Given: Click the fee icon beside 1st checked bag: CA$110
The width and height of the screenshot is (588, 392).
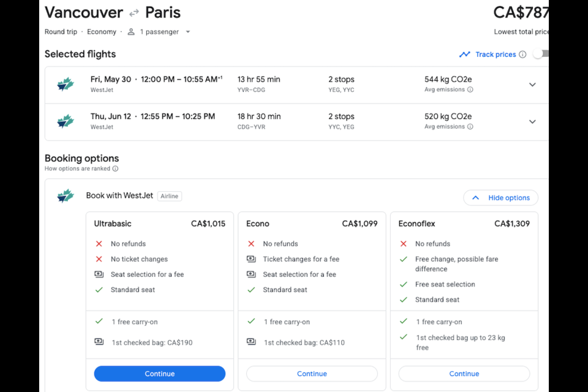Looking at the screenshot, I should [x=251, y=341].
